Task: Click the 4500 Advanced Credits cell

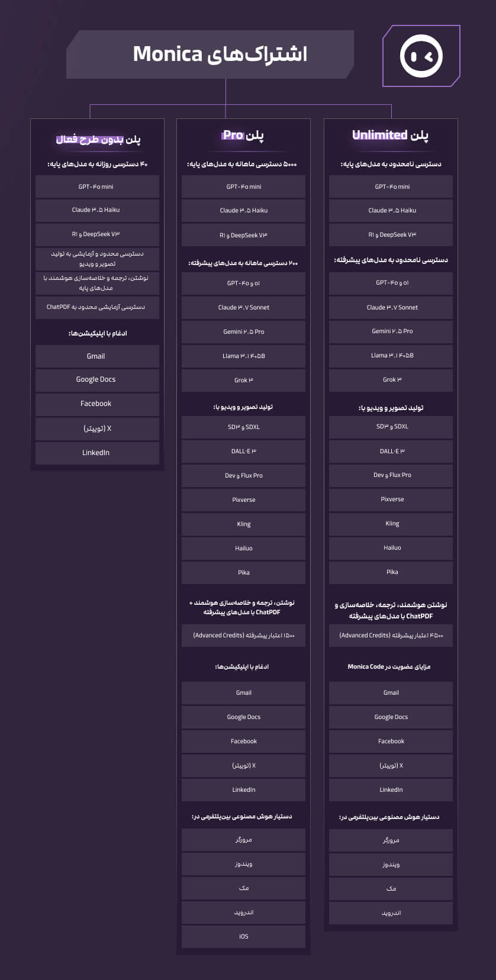Action: click(391, 635)
